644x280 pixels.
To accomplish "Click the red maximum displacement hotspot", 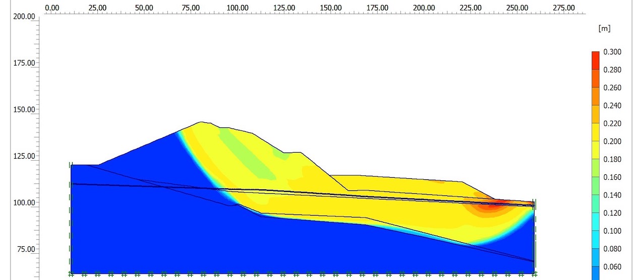I will 494,204.
